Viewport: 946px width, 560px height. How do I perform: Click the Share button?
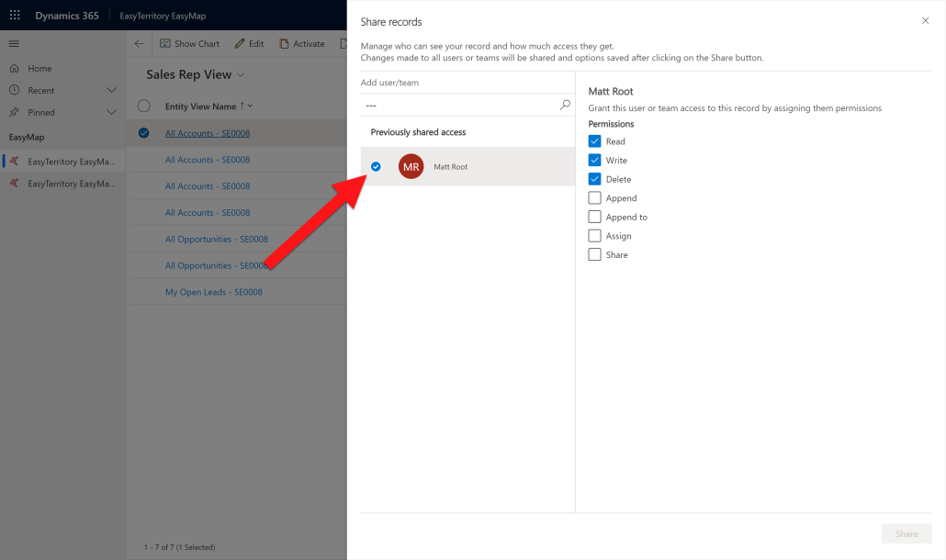[907, 533]
